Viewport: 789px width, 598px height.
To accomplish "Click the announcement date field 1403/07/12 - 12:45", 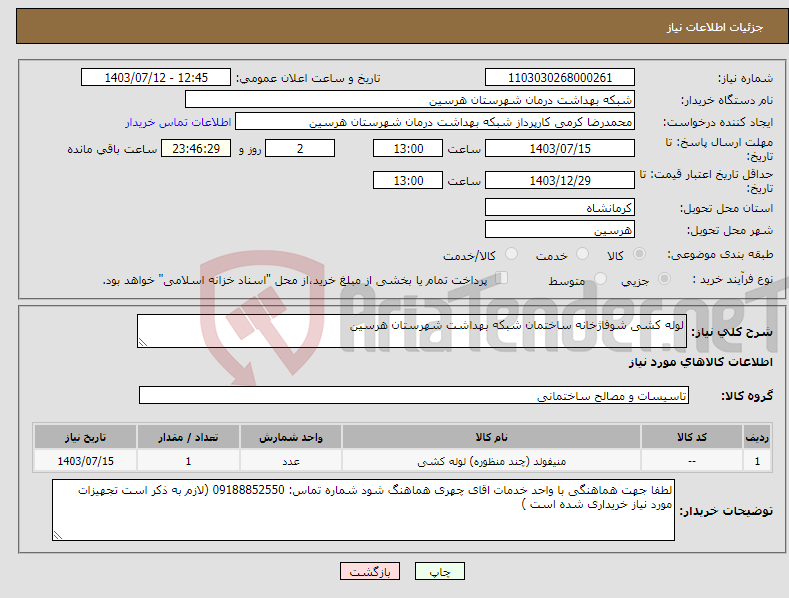I will (156, 78).
